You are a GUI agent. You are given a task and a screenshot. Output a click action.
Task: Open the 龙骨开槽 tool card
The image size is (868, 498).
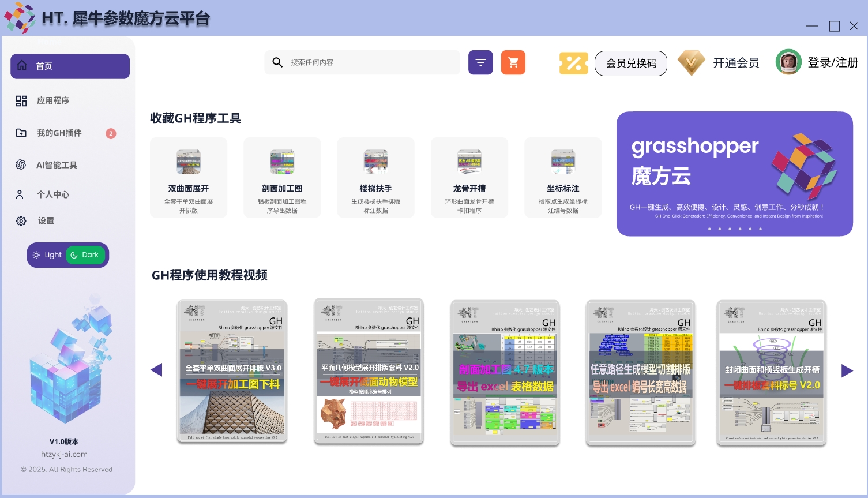pyautogui.click(x=469, y=178)
